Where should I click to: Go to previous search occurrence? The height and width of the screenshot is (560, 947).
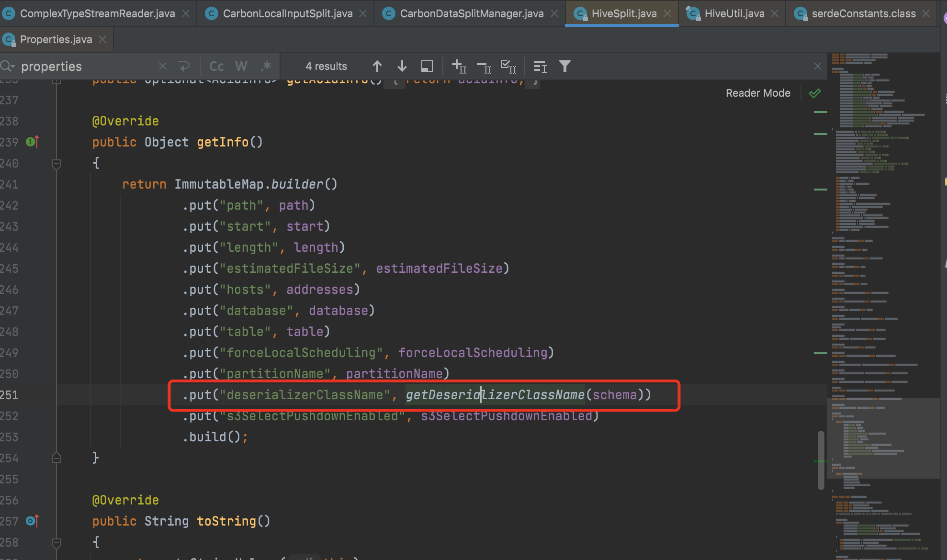click(377, 66)
